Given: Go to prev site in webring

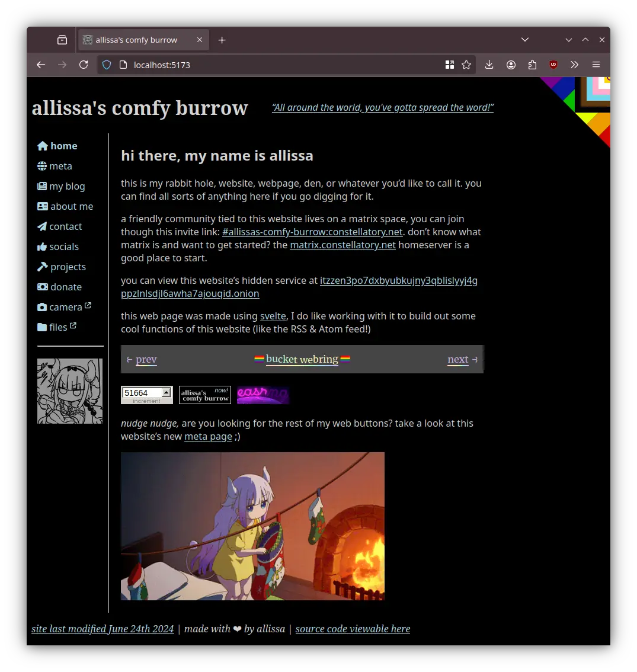Looking at the screenshot, I should [146, 360].
